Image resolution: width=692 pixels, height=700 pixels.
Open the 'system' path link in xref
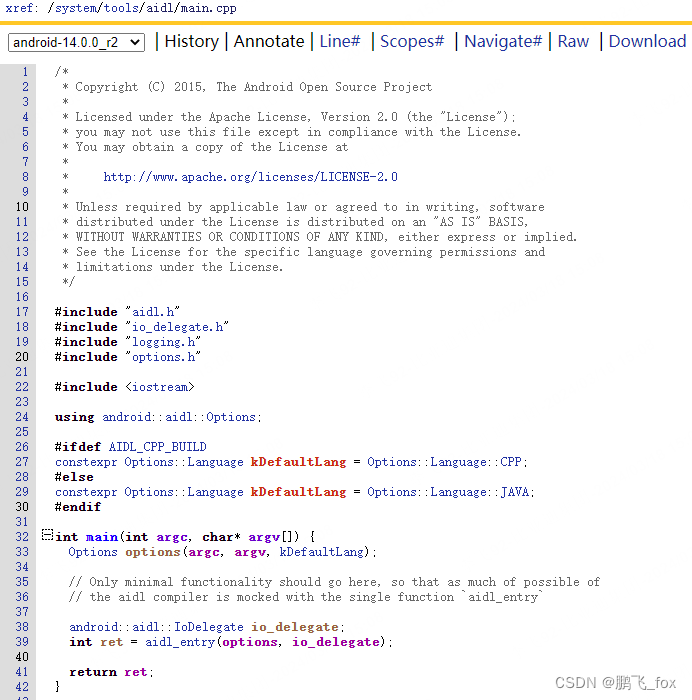[x=75, y=8]
